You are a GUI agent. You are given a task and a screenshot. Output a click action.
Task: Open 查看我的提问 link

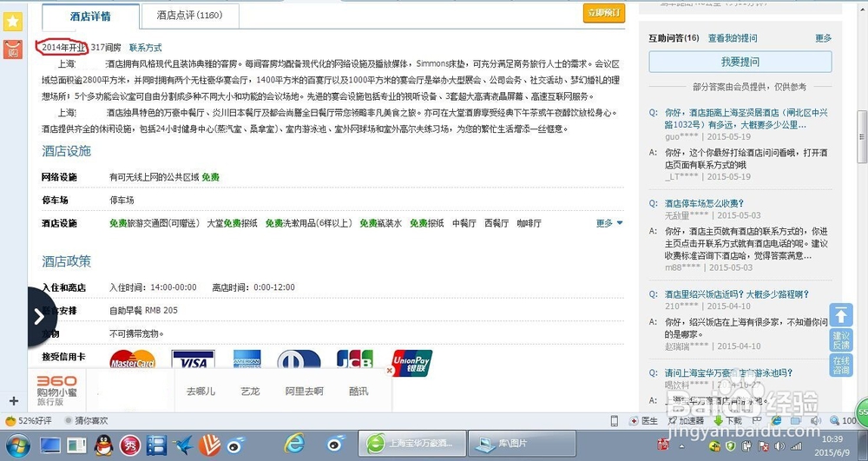(x=733, y=38)
